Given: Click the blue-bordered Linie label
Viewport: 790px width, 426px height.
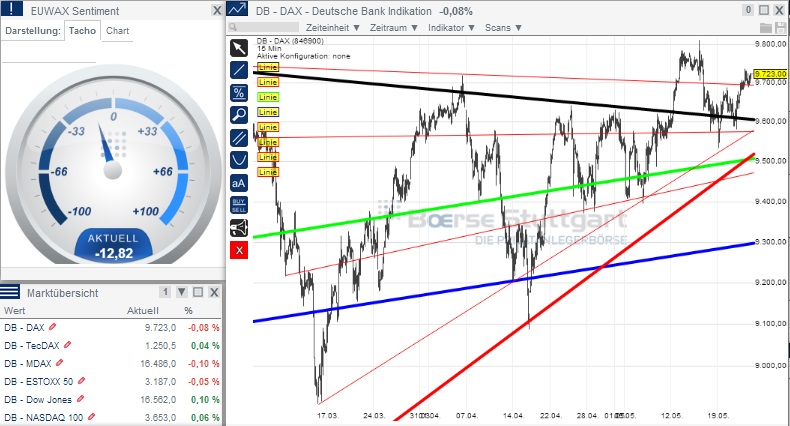Looking at the screenshot, I should click(x=268, y=112).
